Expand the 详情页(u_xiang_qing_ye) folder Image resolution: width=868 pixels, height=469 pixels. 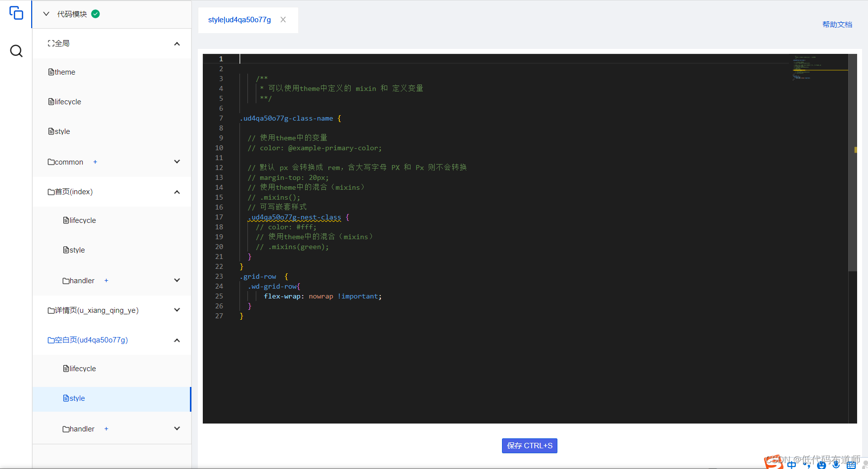pyautogui.click(x=177, y=310)
